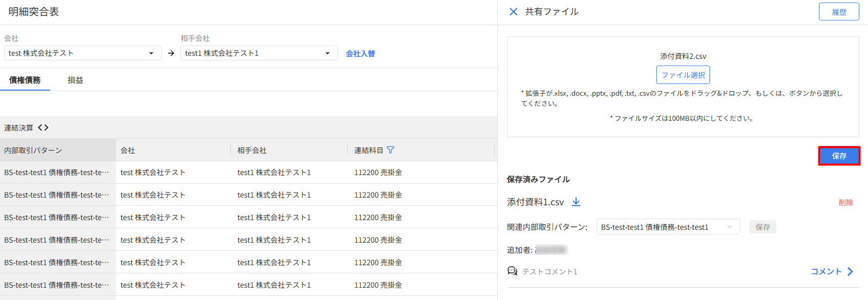The height and width of the screenshot is (300, 868).
Task: Click the red 削除 link
Action: 846,202
